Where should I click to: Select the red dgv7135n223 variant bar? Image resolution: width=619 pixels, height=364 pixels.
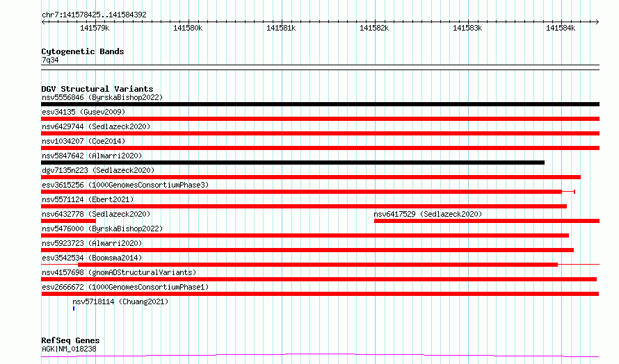coord(311,177)
